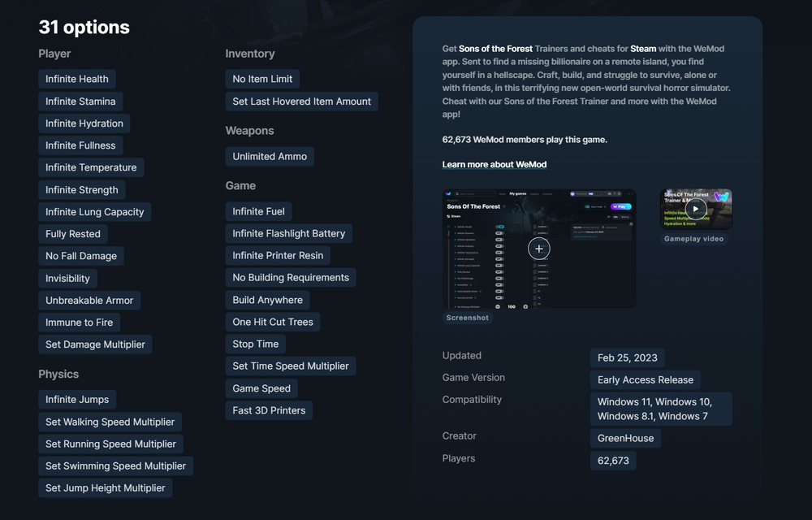Click the Infinite Fullness tag

click(x=80, y=145)
